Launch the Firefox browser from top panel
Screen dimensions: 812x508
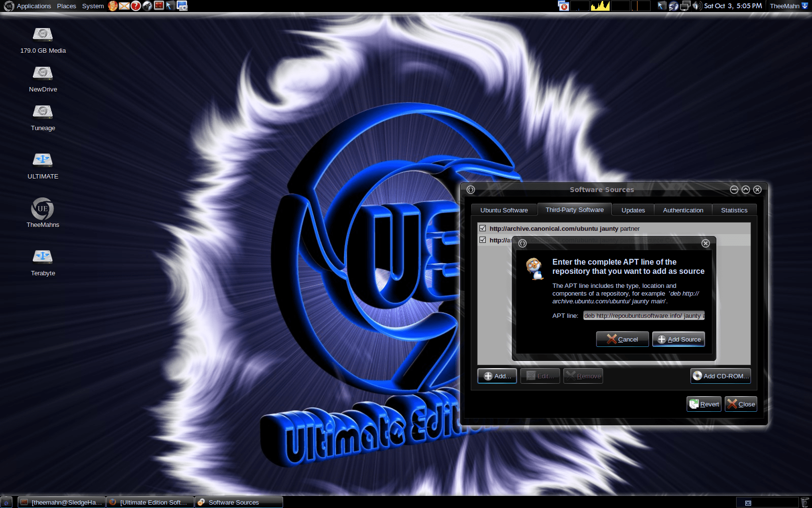[x=113, y=6]
